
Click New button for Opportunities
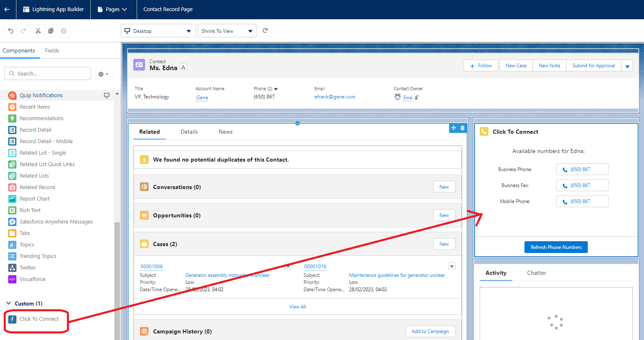[444, 215]
